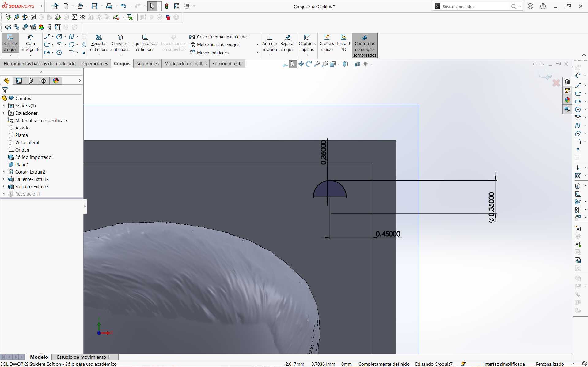Switch to Herramientas básicas de modelado tab
Viewport: 588px width, 367px height.
pyautogui.click(x=40, y=64)
